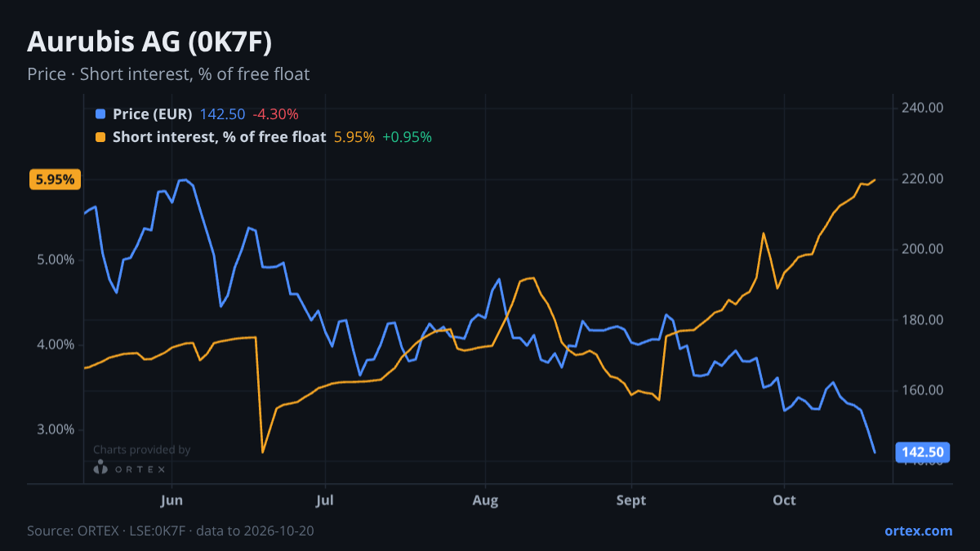
Task: Click the -4.30% price change value
Action: coord(275,114)
